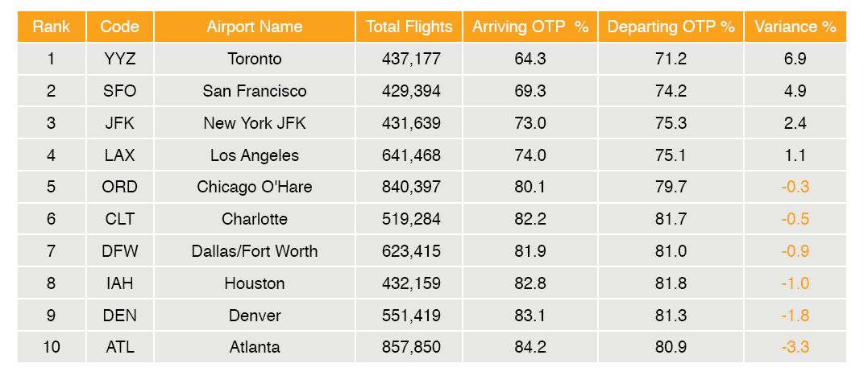This screenshot has height=380, width=868.
Task: Click the Dallas/Fort Worth cell
Action: (x=254, y=251)
